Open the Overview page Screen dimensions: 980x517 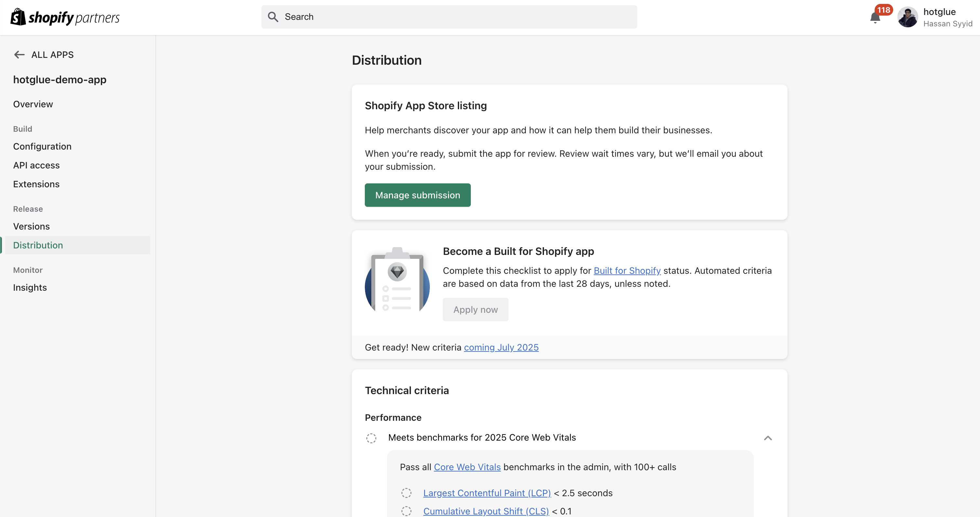[33, 104]
